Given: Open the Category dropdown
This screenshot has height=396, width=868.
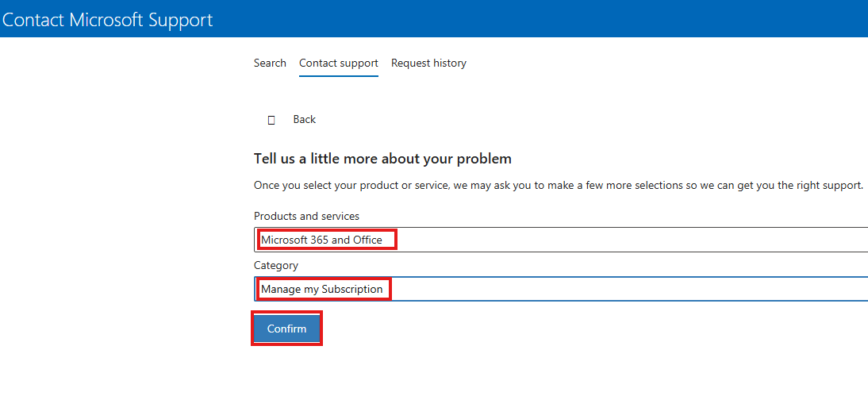Looking at the screenshot, I should click(x=561, y=289).
